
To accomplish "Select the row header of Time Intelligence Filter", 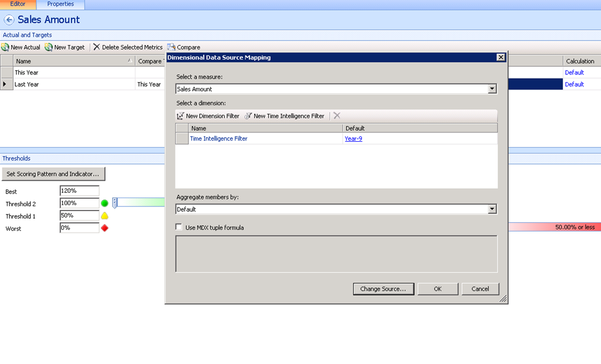I will (182, 138).
